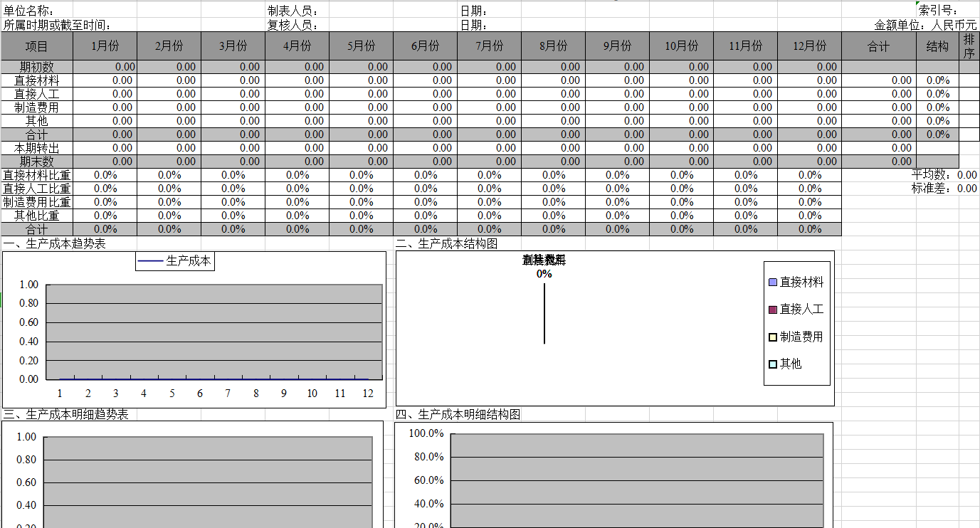980x528 pixels.
Task: Select the 本期转出 row label
Action: tap(37, 148)
